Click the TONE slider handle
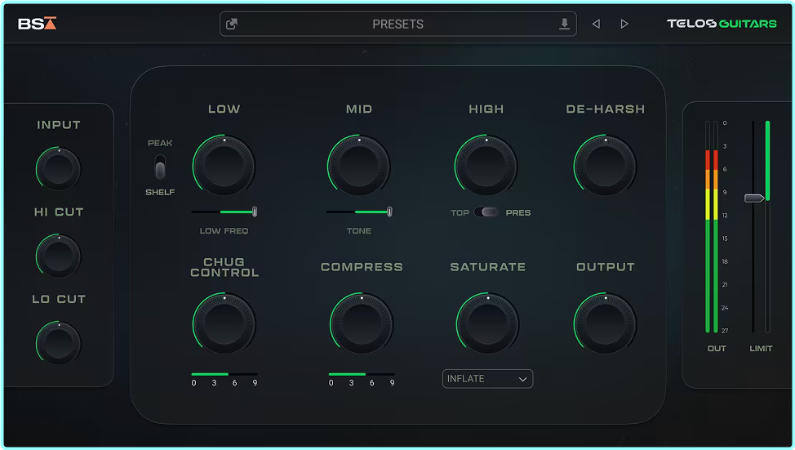Screen dimensions: 795x450 [x=389, y=212]
